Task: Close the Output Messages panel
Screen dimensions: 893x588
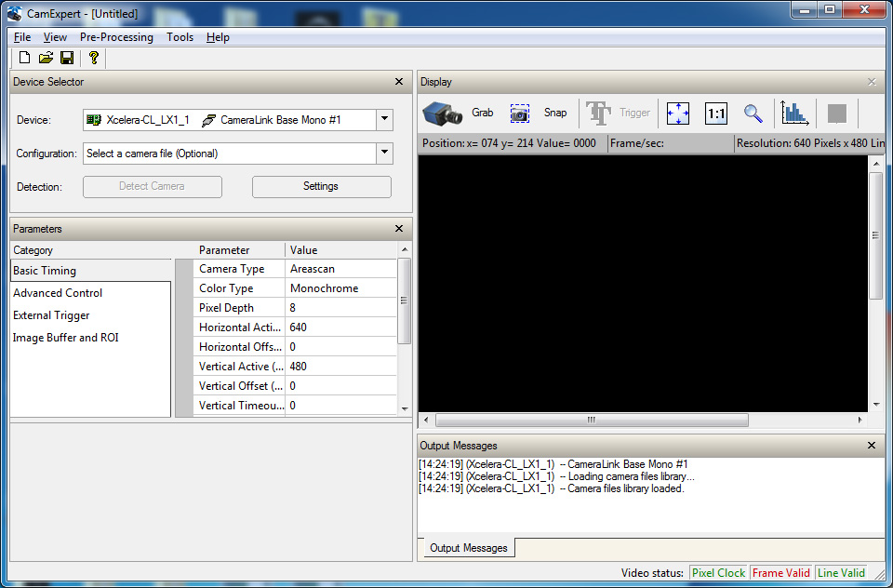Action: 872,446
